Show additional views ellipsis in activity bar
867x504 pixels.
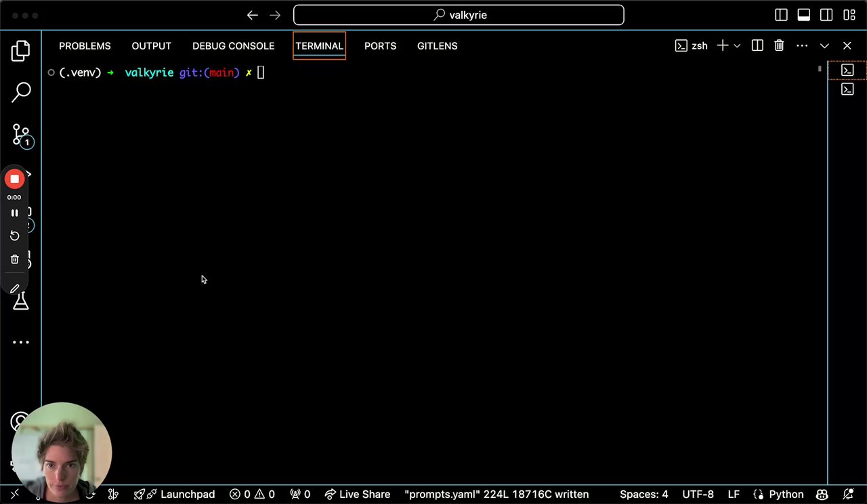(21, 342)
